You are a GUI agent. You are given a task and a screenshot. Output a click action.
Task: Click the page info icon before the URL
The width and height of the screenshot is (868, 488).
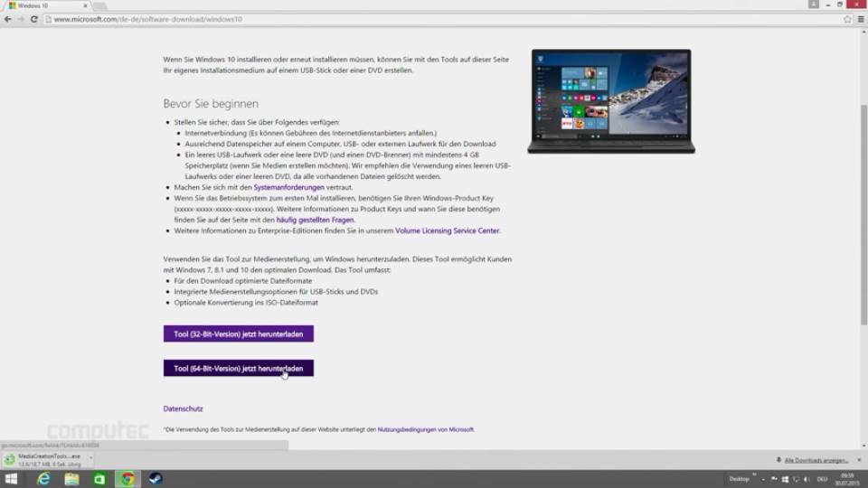(48, 19)
